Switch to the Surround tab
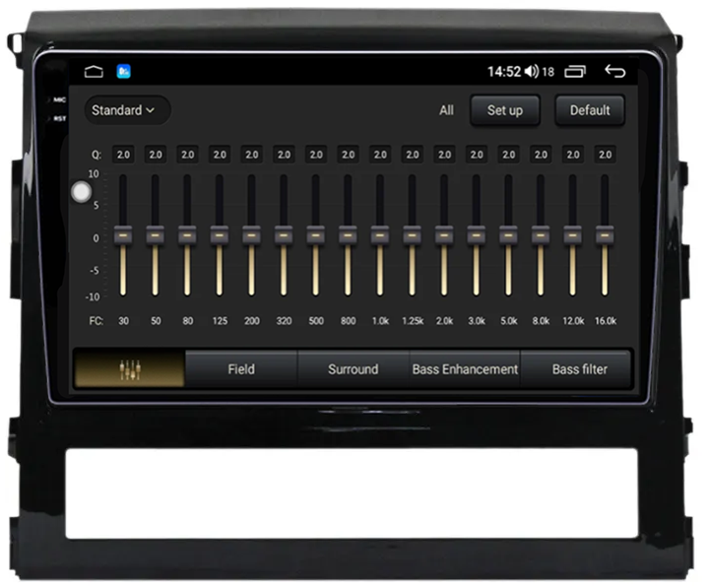Screen dimensions: 709x588 [x=354, y=369]
